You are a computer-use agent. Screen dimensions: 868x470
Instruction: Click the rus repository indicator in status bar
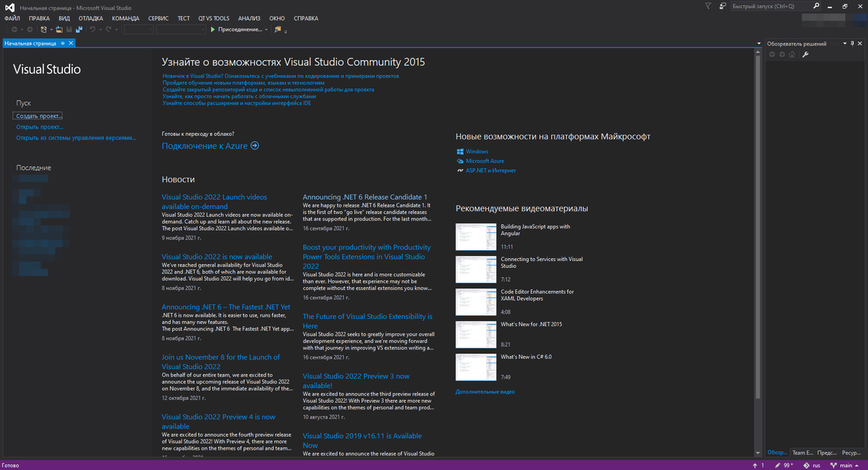tap(812, 465)
